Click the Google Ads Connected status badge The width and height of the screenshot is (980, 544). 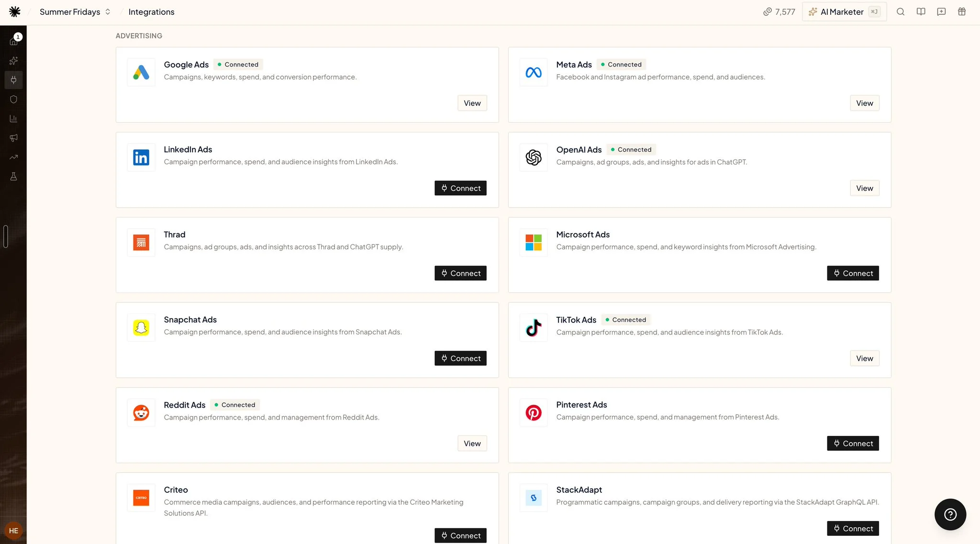(238, 65)
